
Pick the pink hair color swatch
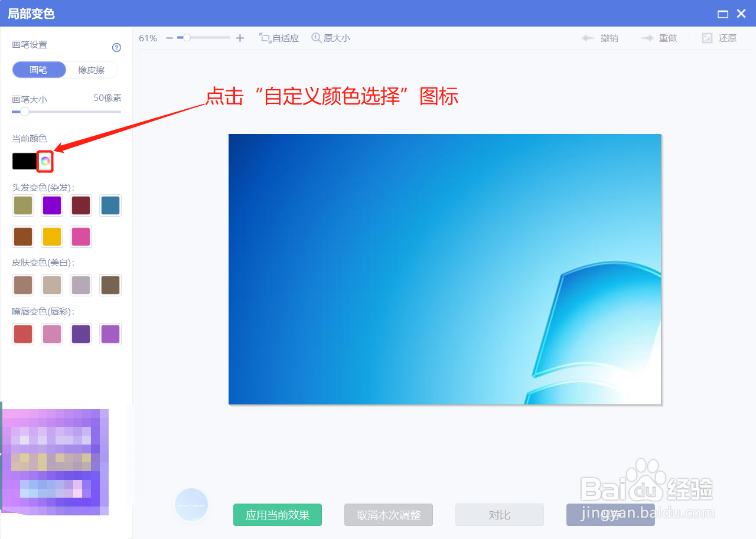pyautogui.click(x=81, y=237)
